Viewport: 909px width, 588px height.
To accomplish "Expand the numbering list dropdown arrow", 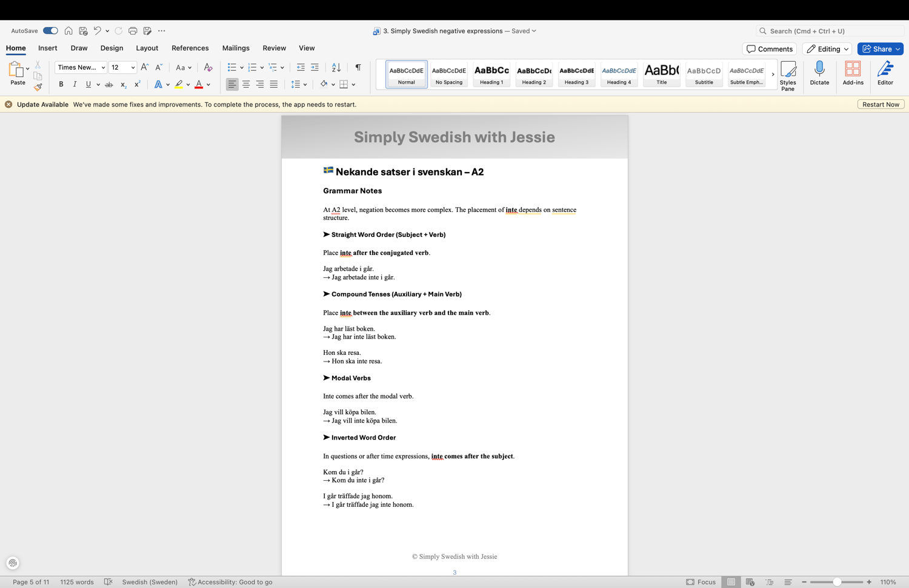I will [262, 68].
